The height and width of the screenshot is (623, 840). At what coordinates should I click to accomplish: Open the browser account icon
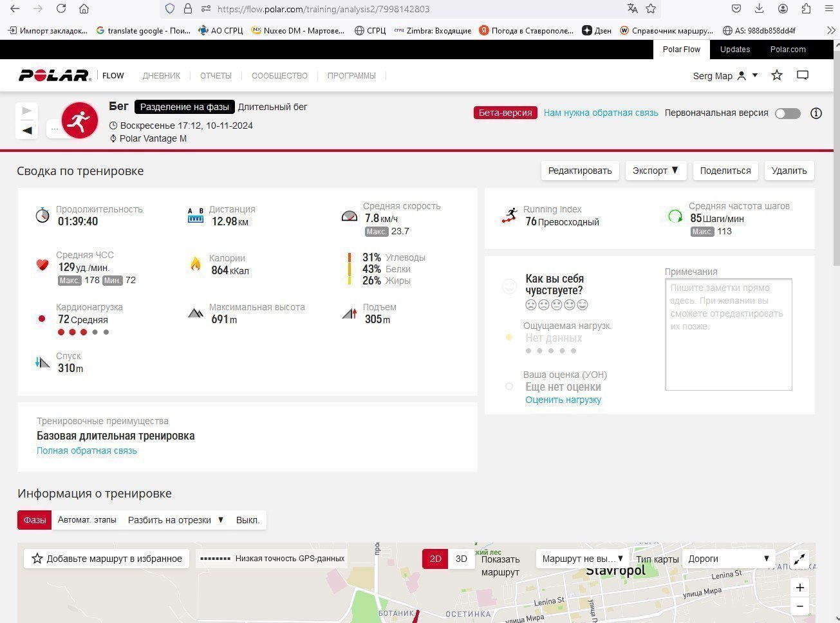783,9
